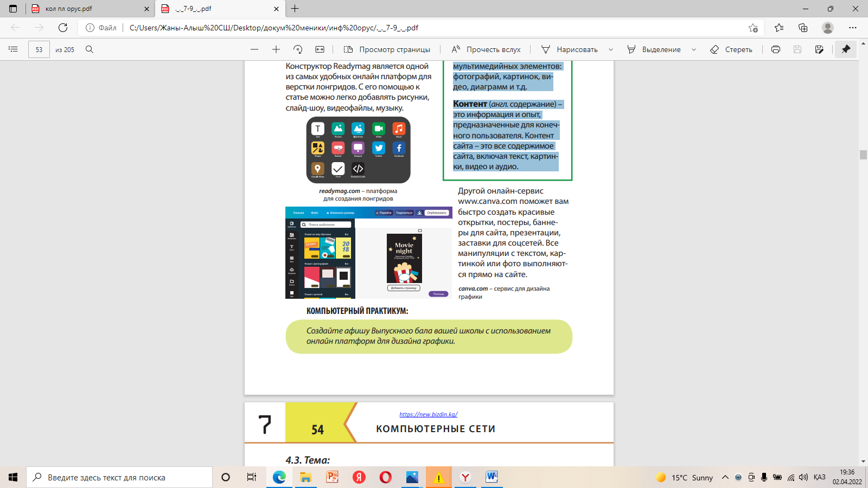Open the tab actions menu icon
This screenshot has height=488, width=868.
click(x=13, y=9)
